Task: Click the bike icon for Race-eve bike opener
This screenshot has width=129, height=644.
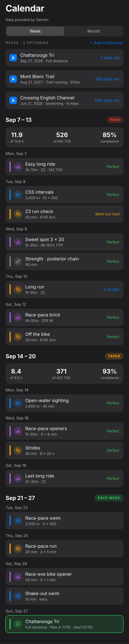Action: tap(18, 577)
